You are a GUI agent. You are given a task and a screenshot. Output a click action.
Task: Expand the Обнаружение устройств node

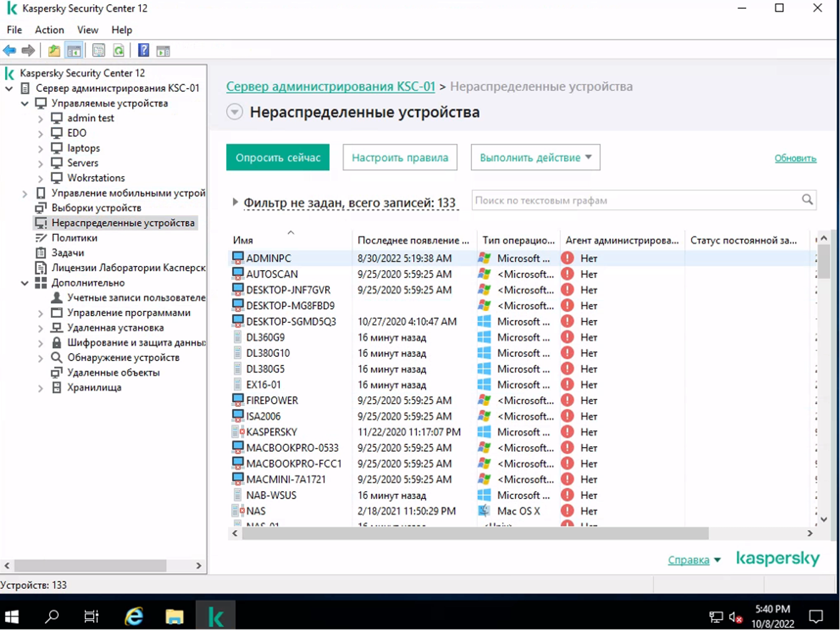point(41,358)
